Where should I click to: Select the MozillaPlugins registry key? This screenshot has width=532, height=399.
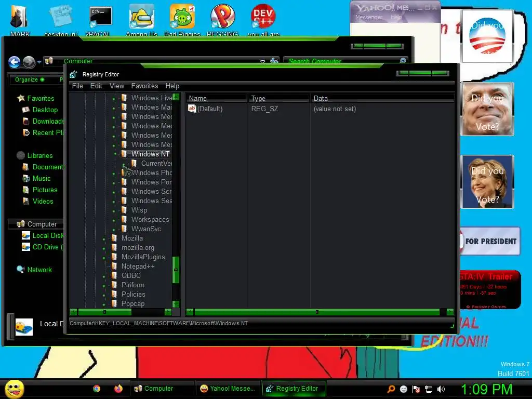coord(143,257)
